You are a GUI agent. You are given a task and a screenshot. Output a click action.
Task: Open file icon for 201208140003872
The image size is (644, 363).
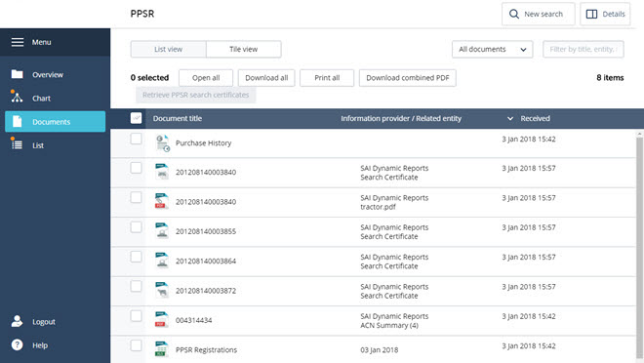162,290
